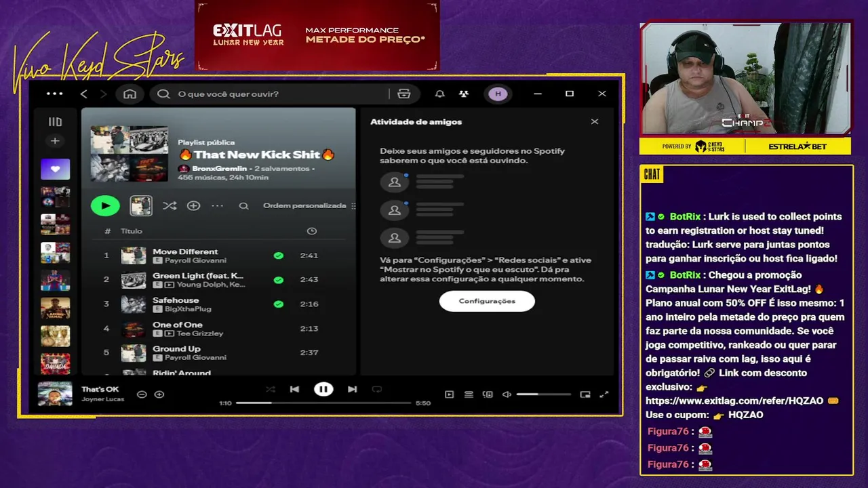The image size is (868, 488).
Task: Close the 'Atividade de amigos' panel
Action: (595, 121)
